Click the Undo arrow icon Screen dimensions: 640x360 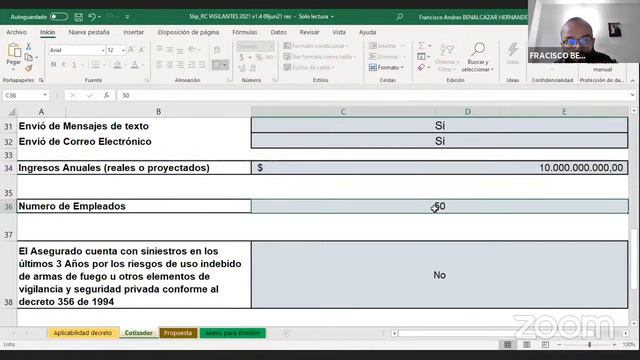point(92,17)
